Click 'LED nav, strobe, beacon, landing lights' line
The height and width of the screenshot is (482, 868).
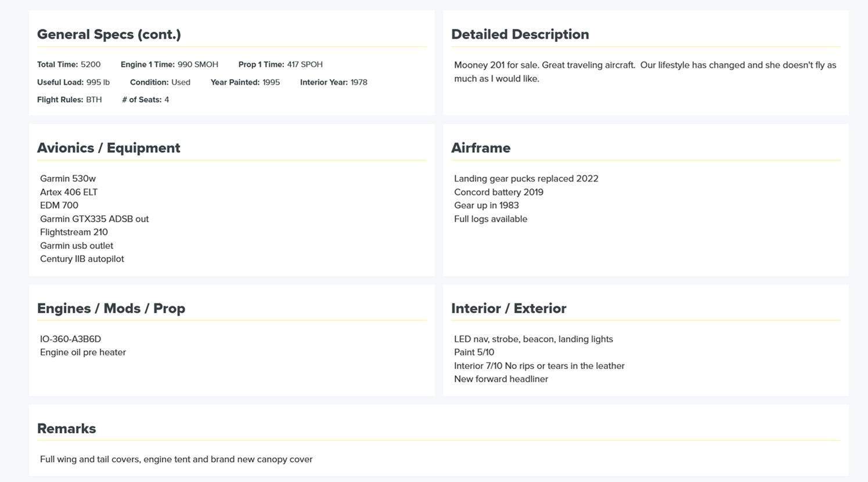click(x=534, y=339)
